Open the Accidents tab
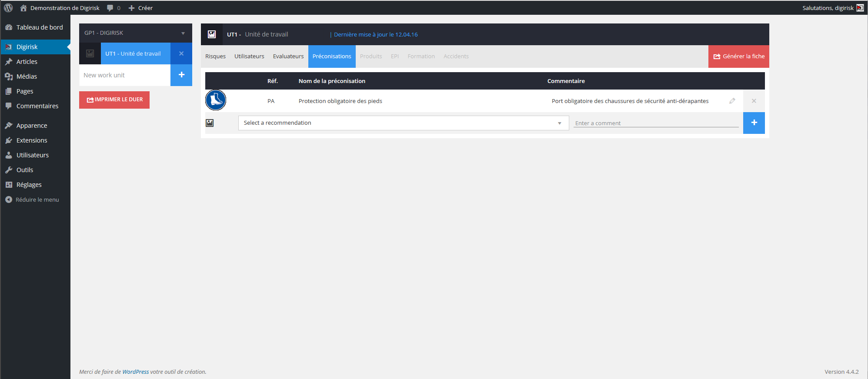This screenshot has height=379, width=868. coord(456,57)
